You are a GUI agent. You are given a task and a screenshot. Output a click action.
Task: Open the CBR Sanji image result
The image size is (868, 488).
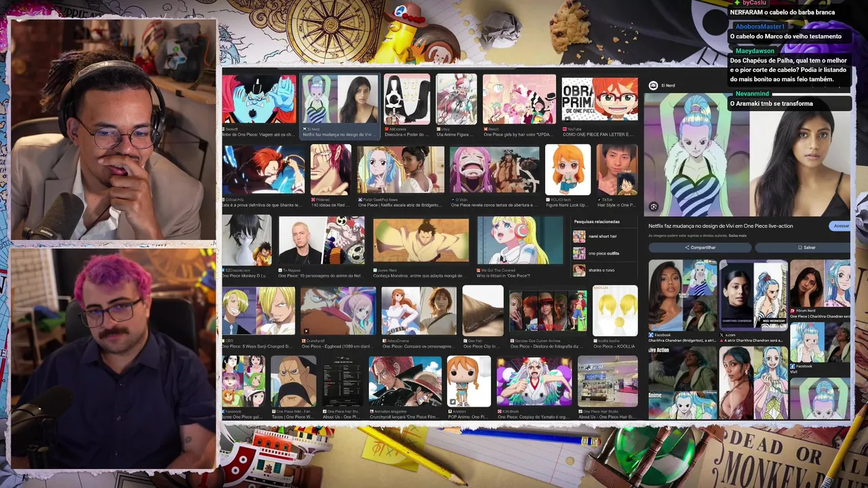point(258,310)
